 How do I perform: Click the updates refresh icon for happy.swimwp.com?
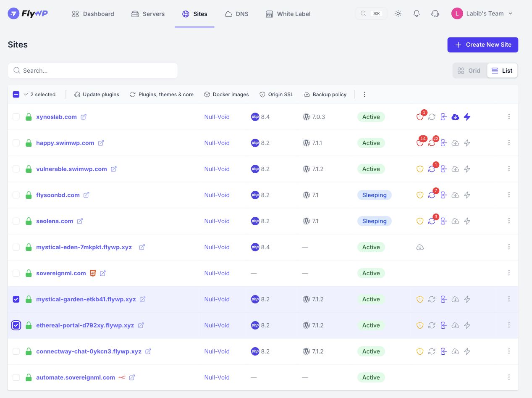click(432, 143)
